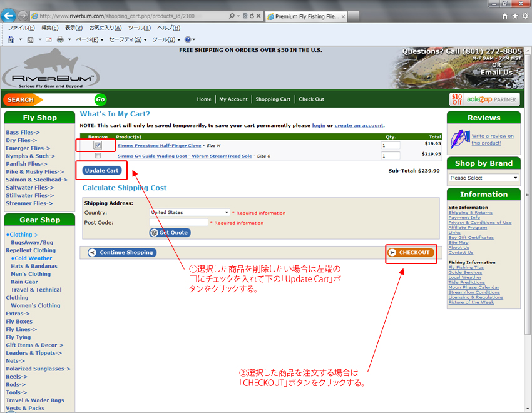Click the login link in cart note
Image resolution: width=532 pixels, height=413 pixels.
(319, 125)
